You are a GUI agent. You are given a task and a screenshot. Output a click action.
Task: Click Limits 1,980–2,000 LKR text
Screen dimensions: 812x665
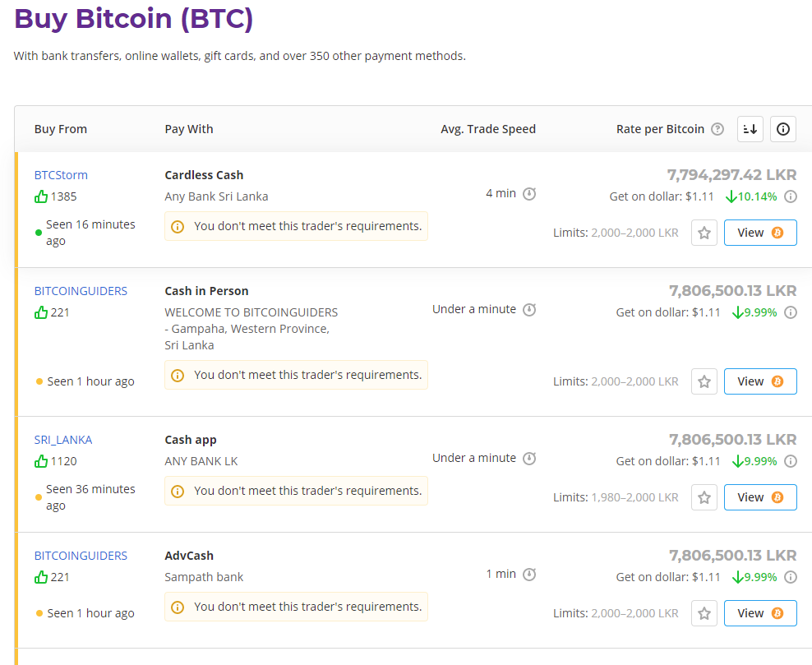616,497
